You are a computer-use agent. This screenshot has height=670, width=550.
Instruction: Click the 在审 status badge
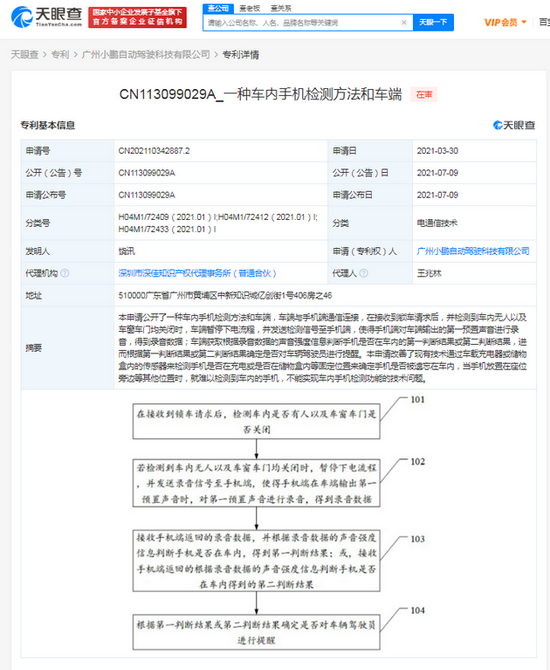tap(424, 95)
